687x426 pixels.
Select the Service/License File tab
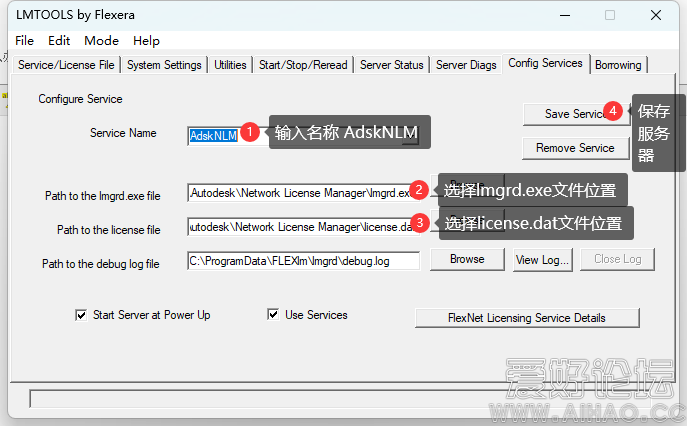click(66, 65)
